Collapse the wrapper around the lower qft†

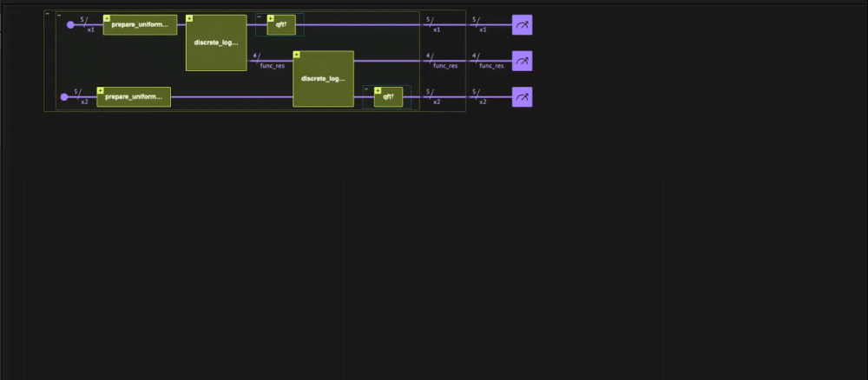(366, 89)
